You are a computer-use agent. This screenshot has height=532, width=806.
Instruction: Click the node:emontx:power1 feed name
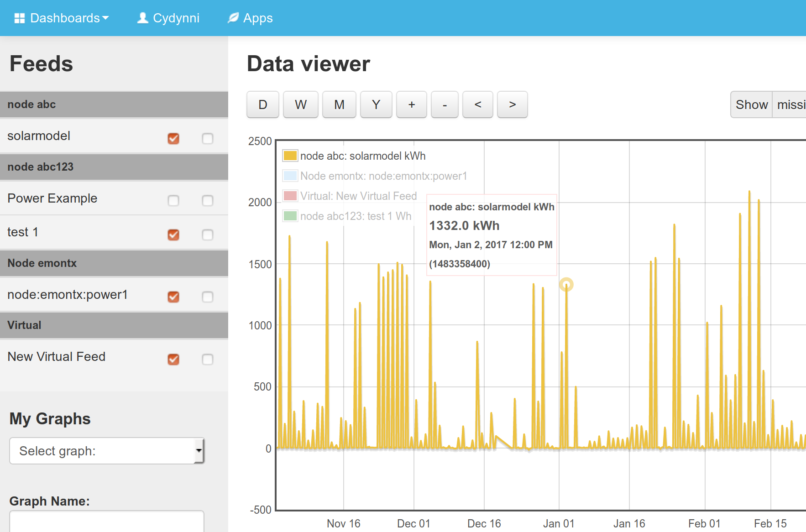(x=68, y=295)
